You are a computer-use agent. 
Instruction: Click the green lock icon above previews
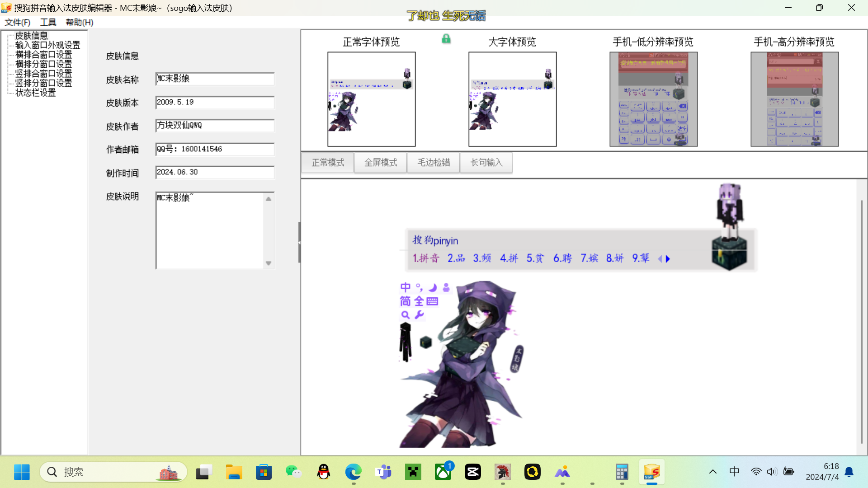click(x=446, y=39)
